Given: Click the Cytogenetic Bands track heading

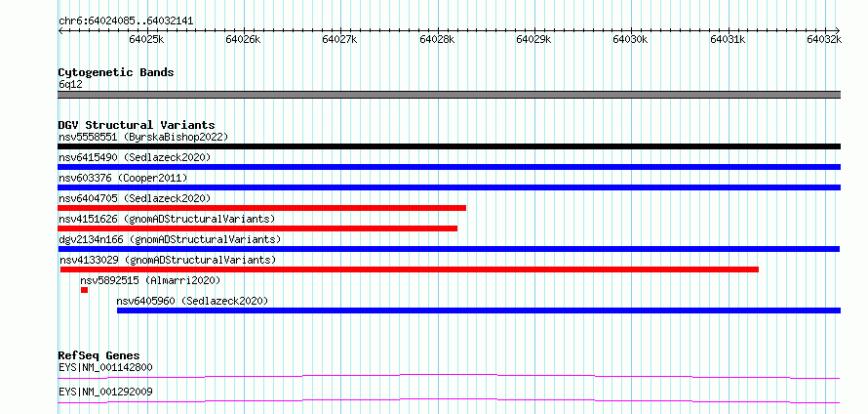Looking at the screenshot, I should (x=116, y=72).
